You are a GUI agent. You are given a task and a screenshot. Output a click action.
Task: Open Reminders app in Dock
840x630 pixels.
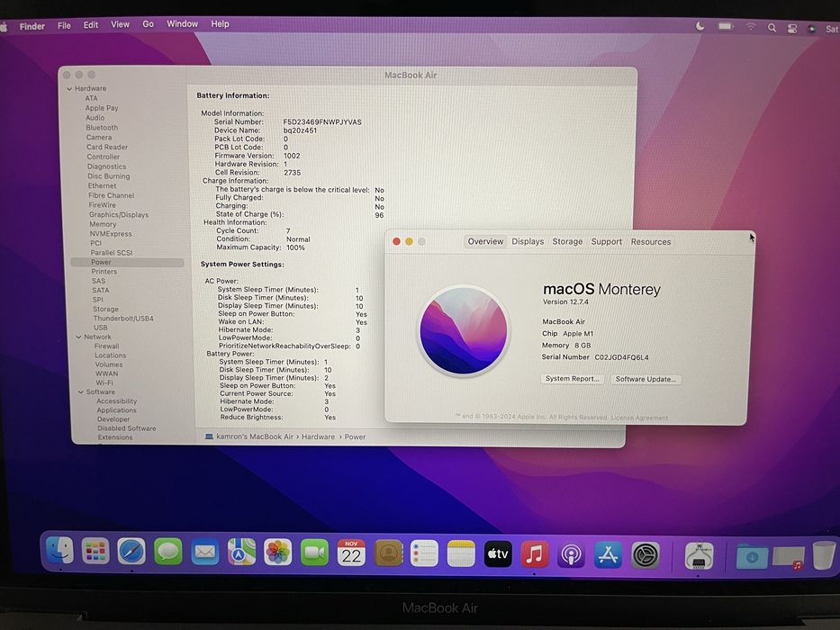[424, 553]
